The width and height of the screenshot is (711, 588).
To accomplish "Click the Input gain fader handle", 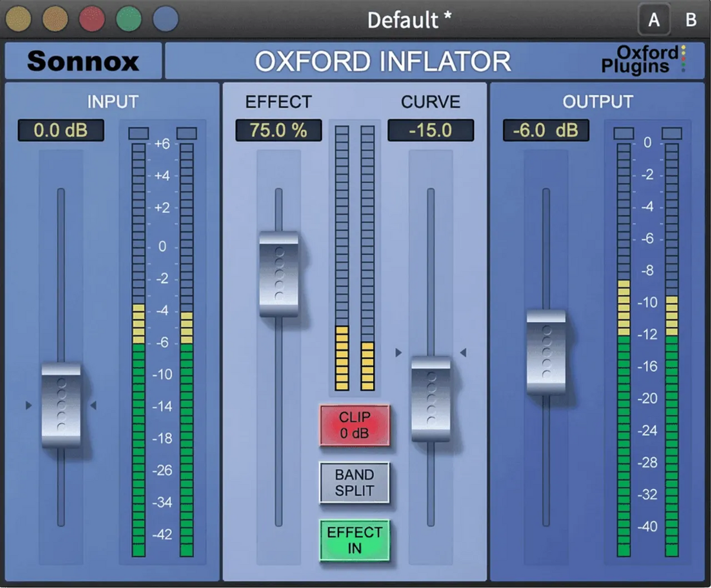I will coord(61,405).
